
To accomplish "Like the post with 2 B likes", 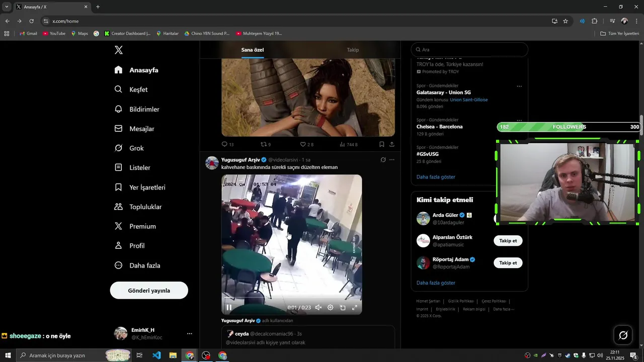I will (306, 144).
